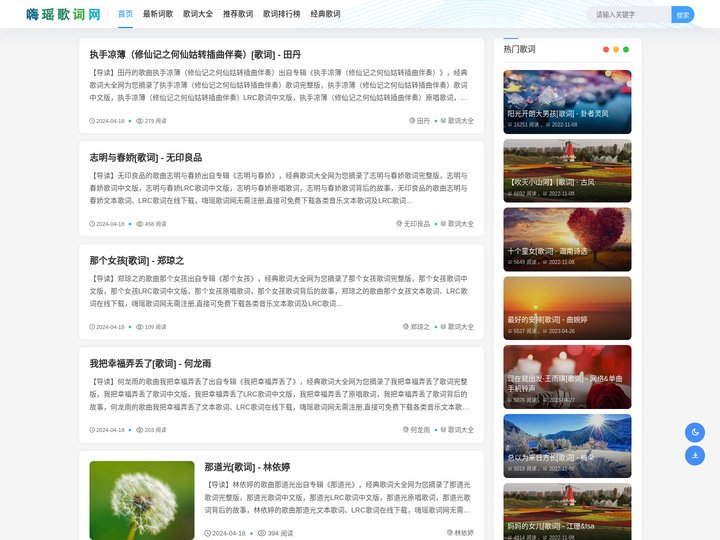The image size is (720, 540).
Task: Click 郑琼之 author tag link
Action: tap(416, 326)
